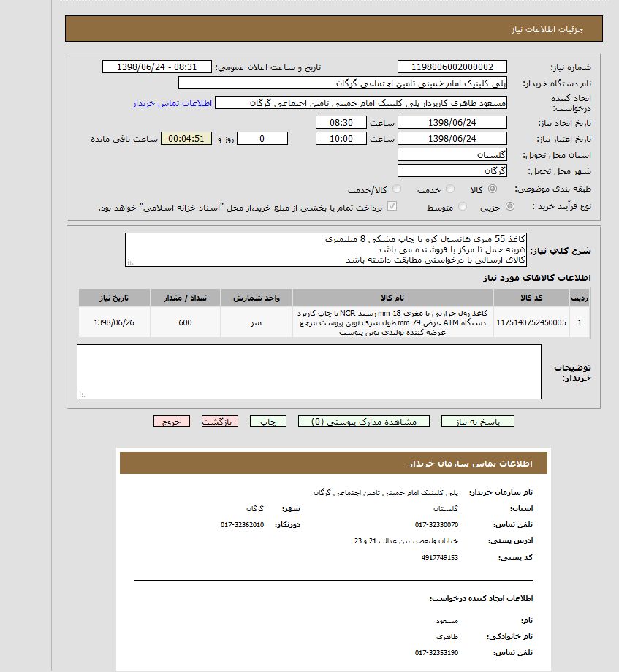Click the شهر محل تحویل field
619x672 pixels.
[452, 171]
